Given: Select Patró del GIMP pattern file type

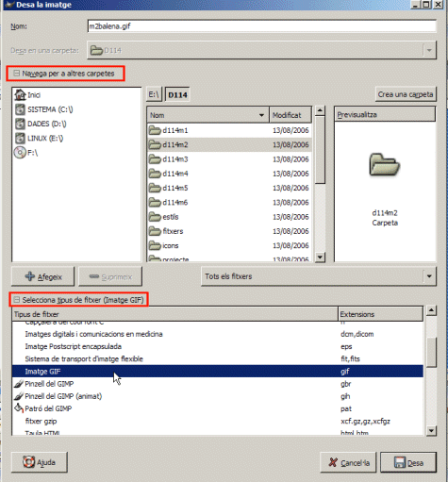Looking at the screenshot, I should pos(48,408).
